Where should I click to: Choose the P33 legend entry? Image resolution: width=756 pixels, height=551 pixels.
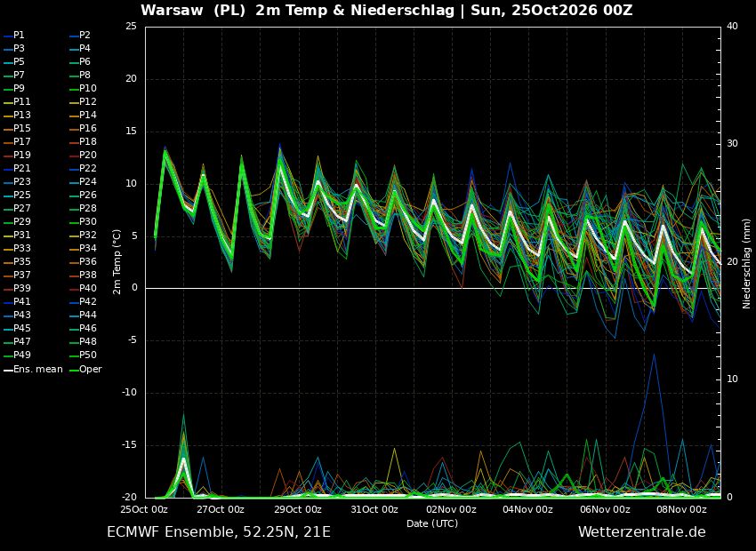(x=18, y=249)
